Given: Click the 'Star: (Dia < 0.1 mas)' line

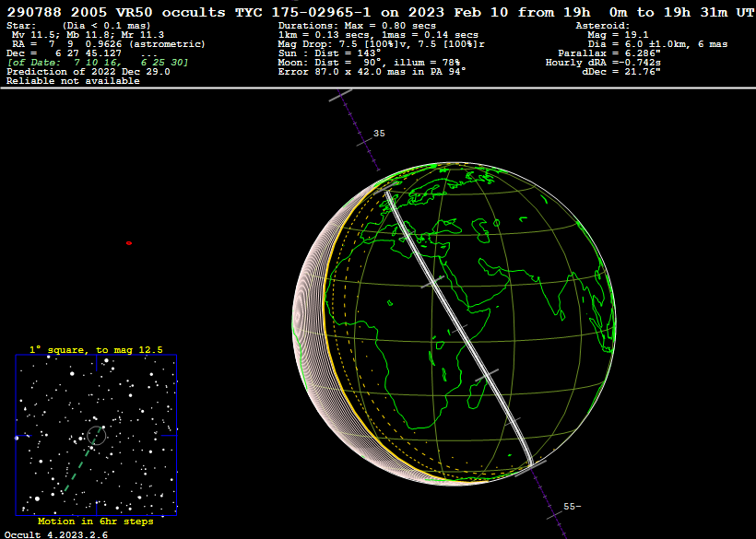Looking at the screenshot, I should click(78, 26).
